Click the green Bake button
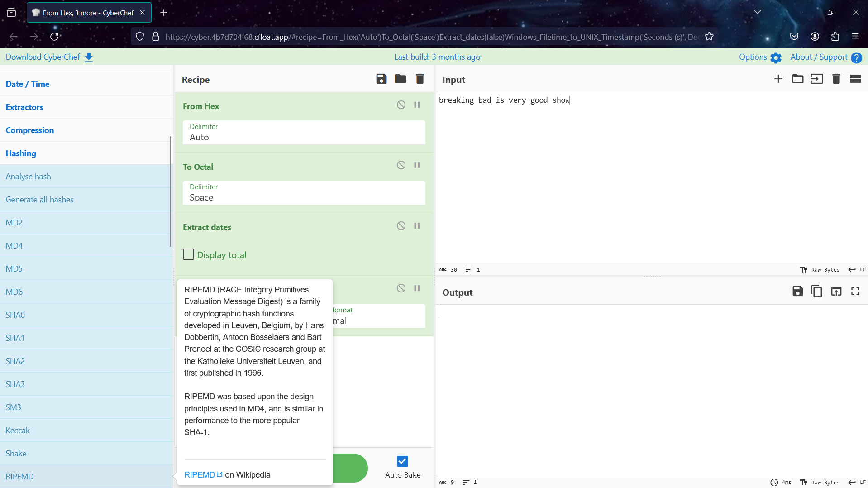This screenshot has width=868, height=488. click(350, 468)
